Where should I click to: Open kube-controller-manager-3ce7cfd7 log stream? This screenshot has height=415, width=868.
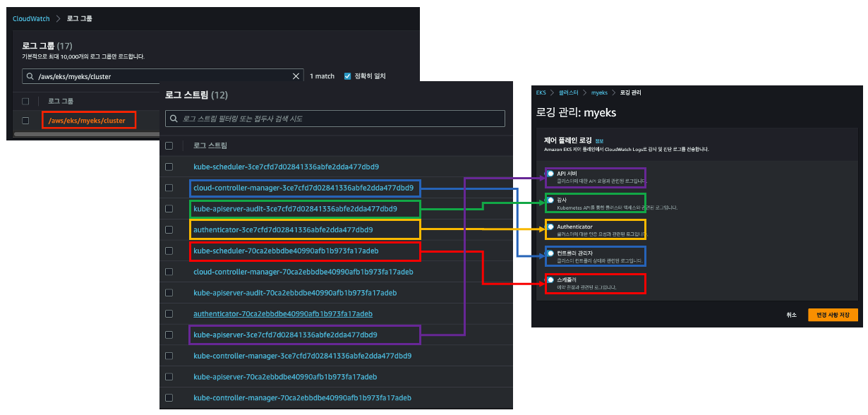click(x=302, y=356)
